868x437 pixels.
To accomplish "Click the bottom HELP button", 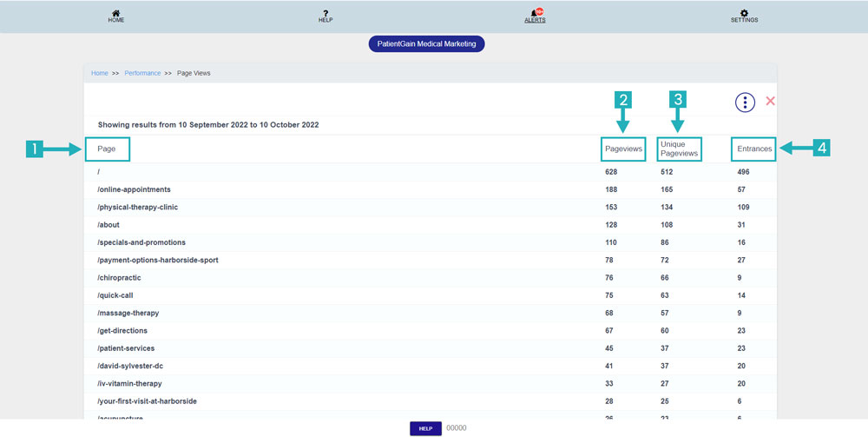I will click(425, 428).
